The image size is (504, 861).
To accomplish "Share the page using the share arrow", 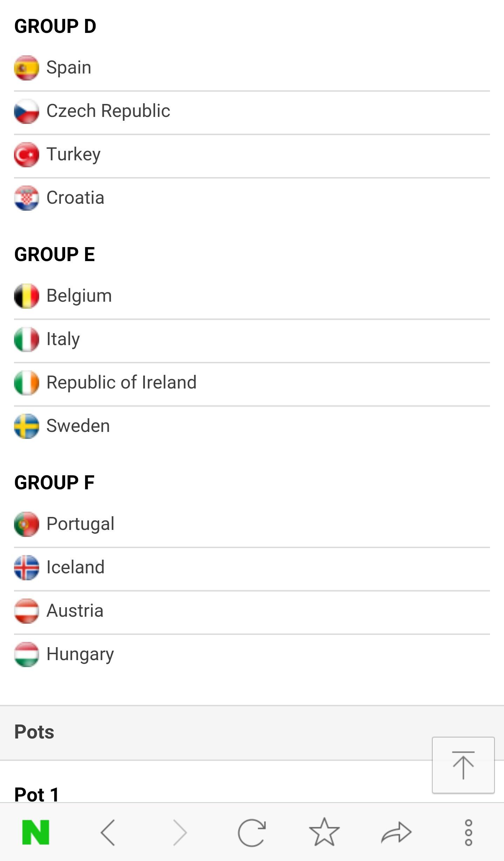I will click(x=396, y=832).
